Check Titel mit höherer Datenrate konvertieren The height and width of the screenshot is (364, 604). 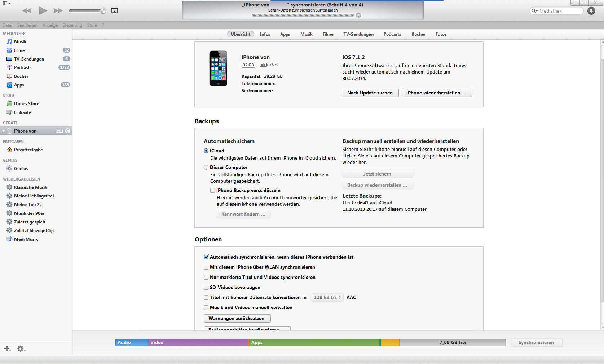coord(206,298)
